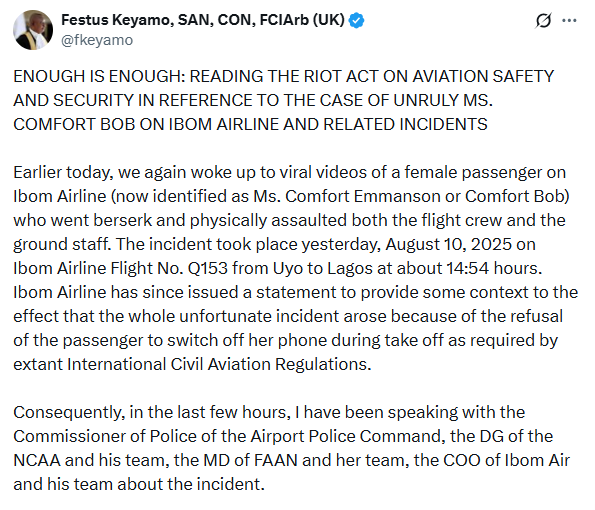
Task: Click 'COO of Ibom Air' text
Action: (507, 460)
